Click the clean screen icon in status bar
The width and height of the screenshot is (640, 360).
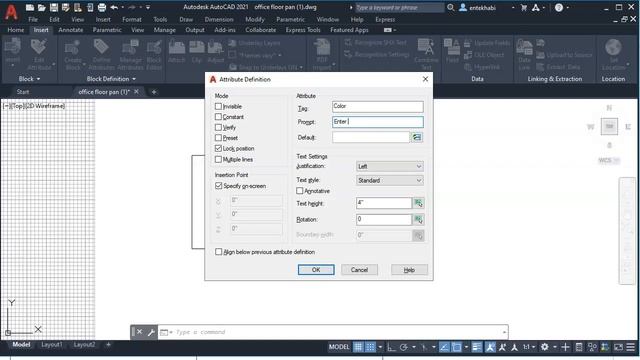coord(618,347)
